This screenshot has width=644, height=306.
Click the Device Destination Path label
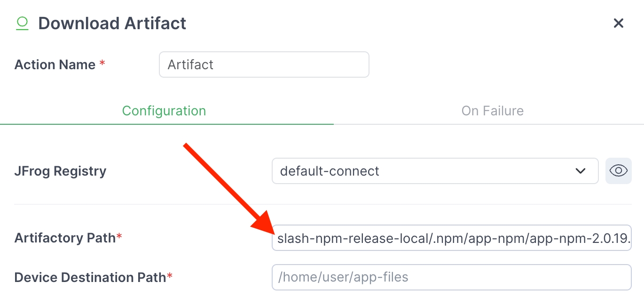[x=90, y=277]
